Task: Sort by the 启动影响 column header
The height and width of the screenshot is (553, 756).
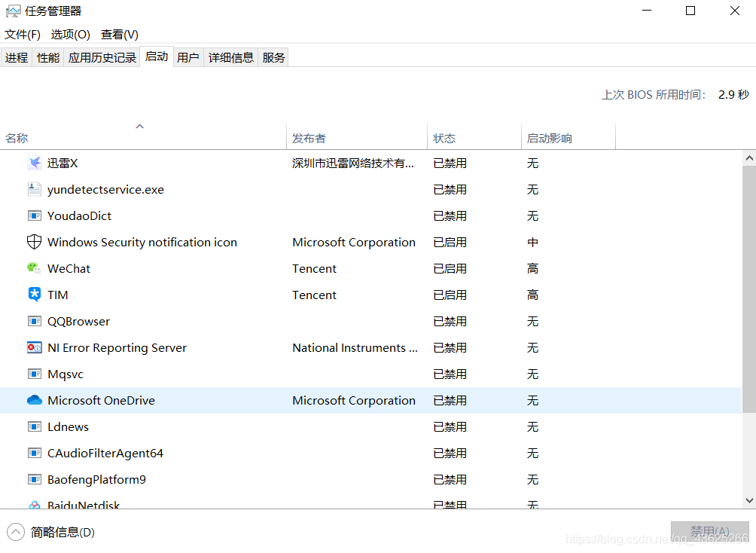Action: tap(569, 136)
